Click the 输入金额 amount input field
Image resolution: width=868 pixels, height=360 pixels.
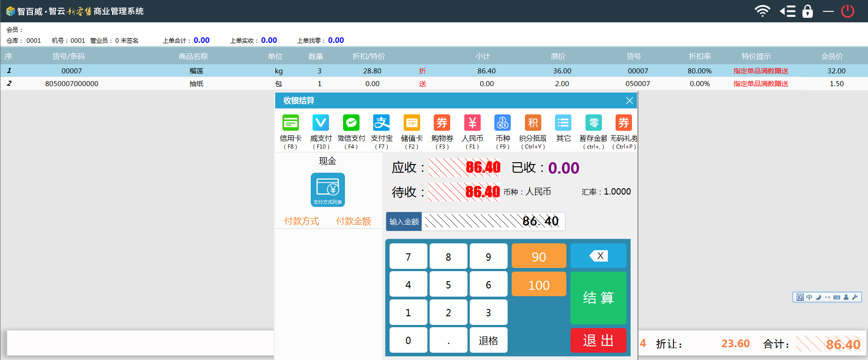click(493, 221)
